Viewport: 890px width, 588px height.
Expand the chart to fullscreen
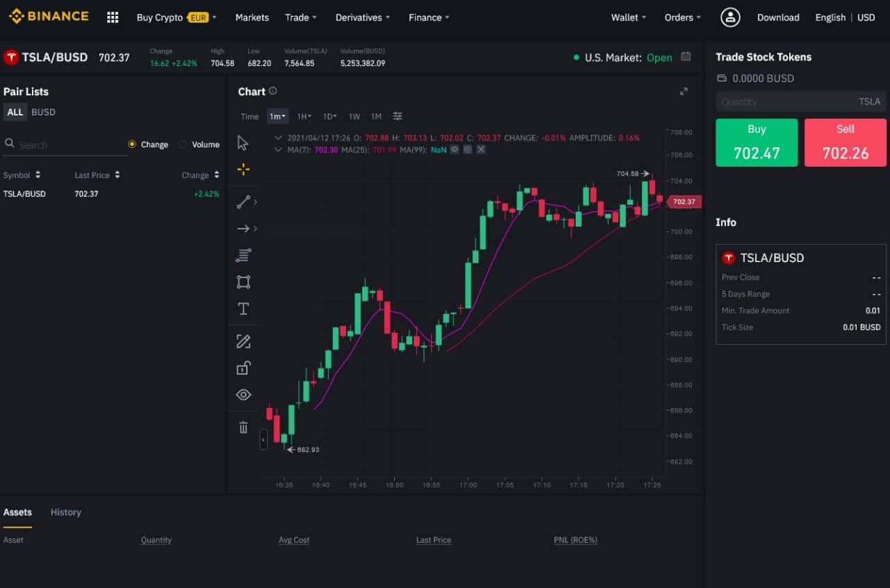(x=683, y=91)
